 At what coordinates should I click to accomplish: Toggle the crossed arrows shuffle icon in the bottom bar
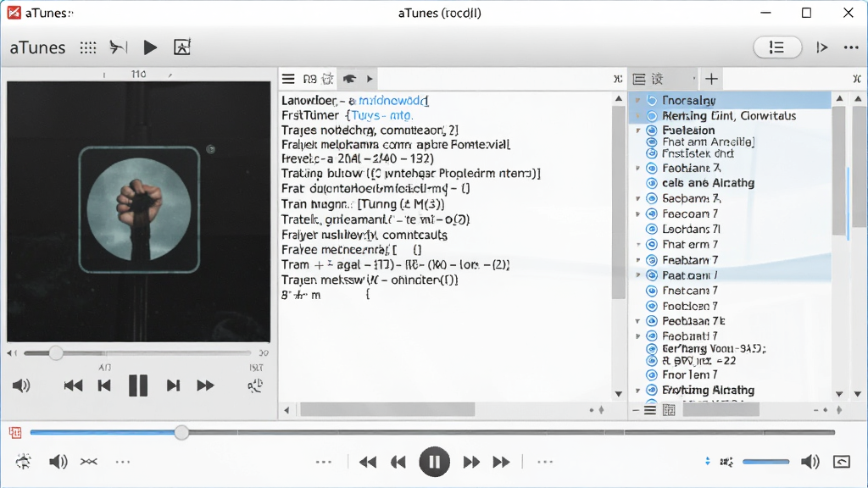click(x=88, y=462)
